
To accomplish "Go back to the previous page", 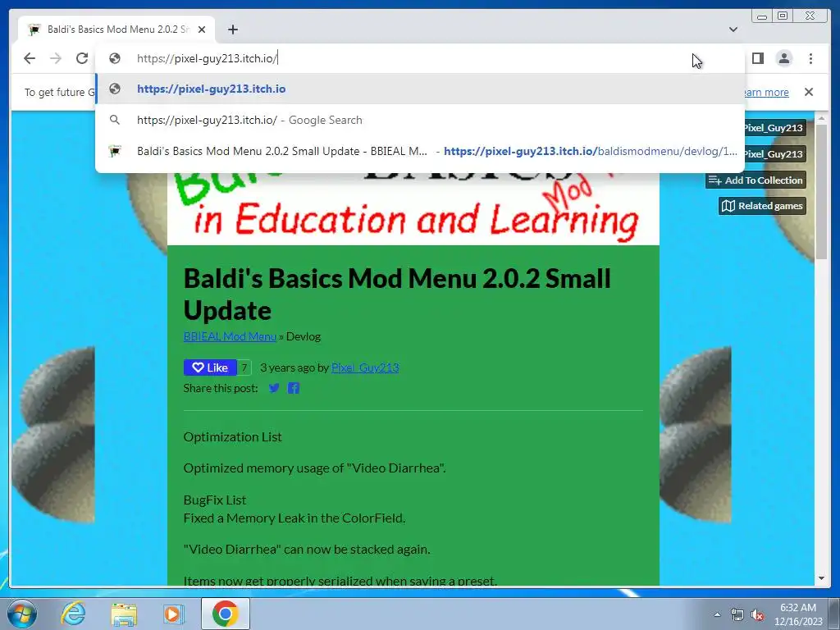I will [30, 58].
